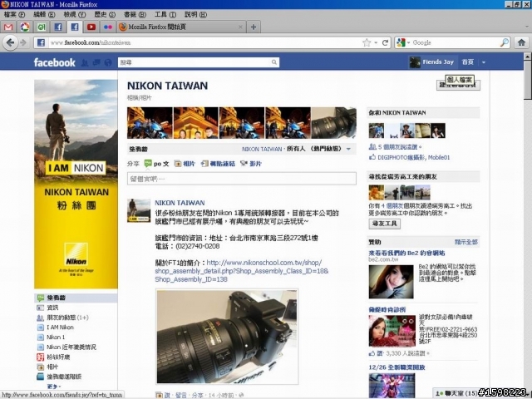The image size is (532, 399).
Task: Open Fiends Jay profile link
Action: (431, 62)
